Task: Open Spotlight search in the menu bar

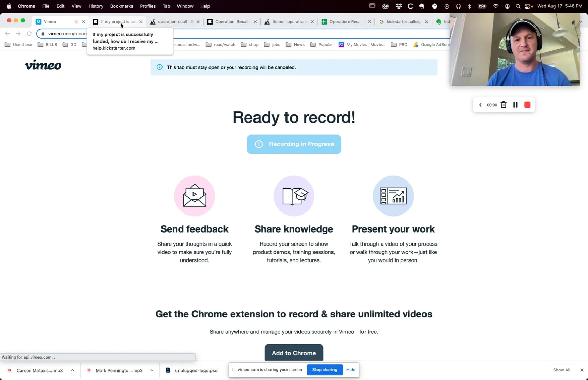Action: tap(518, 6)
